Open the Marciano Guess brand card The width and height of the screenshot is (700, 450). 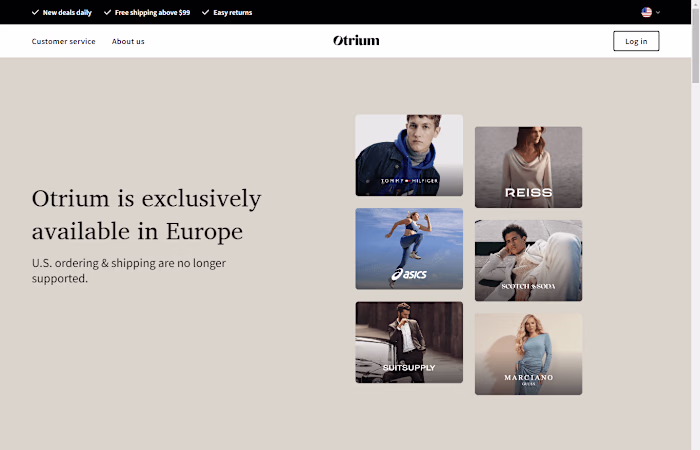click(x=529, y=354)
